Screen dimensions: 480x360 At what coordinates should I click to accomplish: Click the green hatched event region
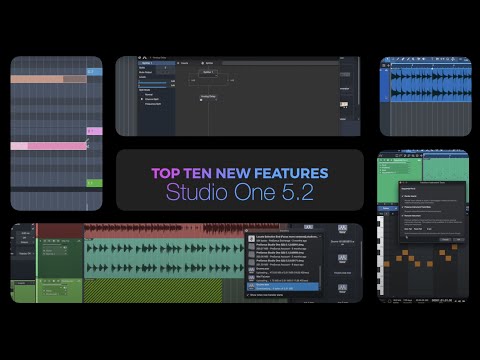click(x=153, y=291)
